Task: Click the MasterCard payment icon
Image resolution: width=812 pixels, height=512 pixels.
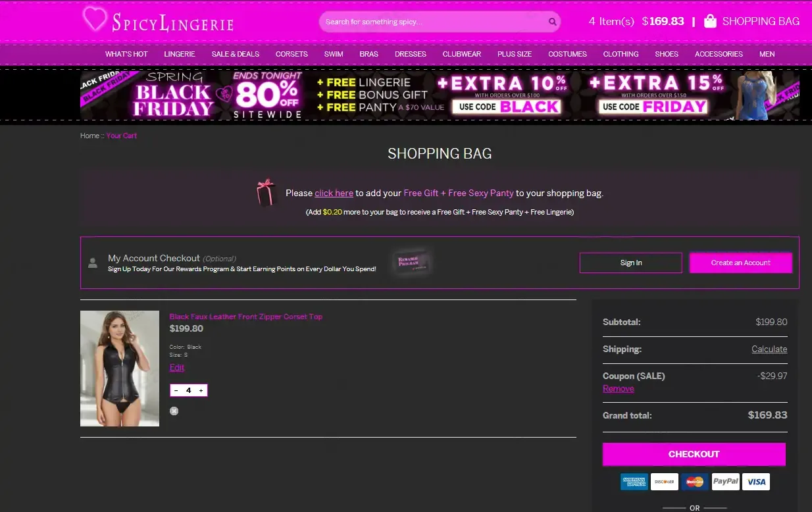Action: tap(695, 482)
